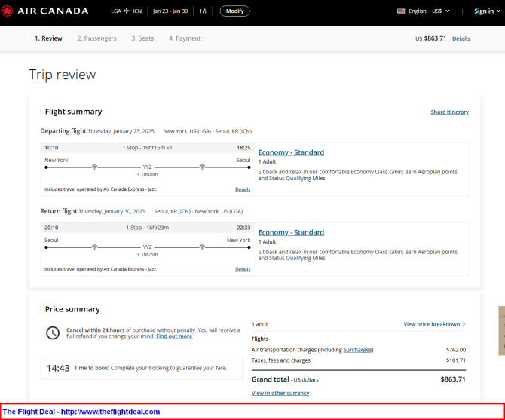The height and width of the screenshot is (420, 505).
Task: Click the airplane icon between LGA and ICN
Action: [x=127, y=11]
